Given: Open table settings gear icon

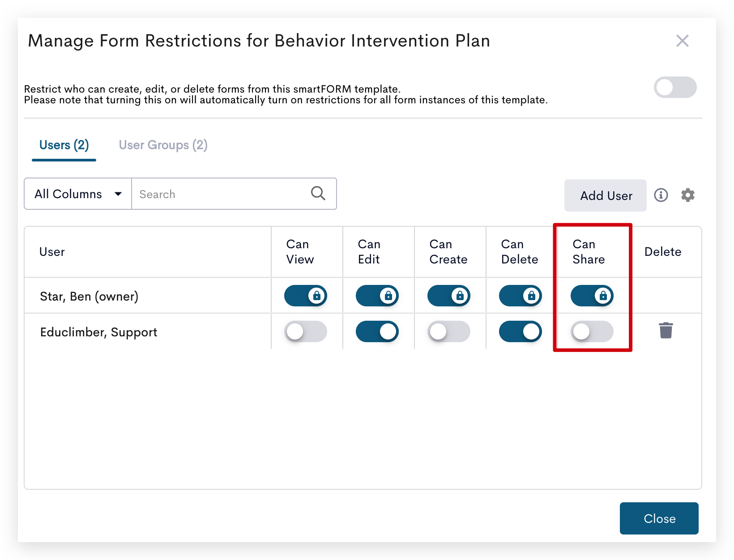Looking at the screenshot, I should coord(688,195).
